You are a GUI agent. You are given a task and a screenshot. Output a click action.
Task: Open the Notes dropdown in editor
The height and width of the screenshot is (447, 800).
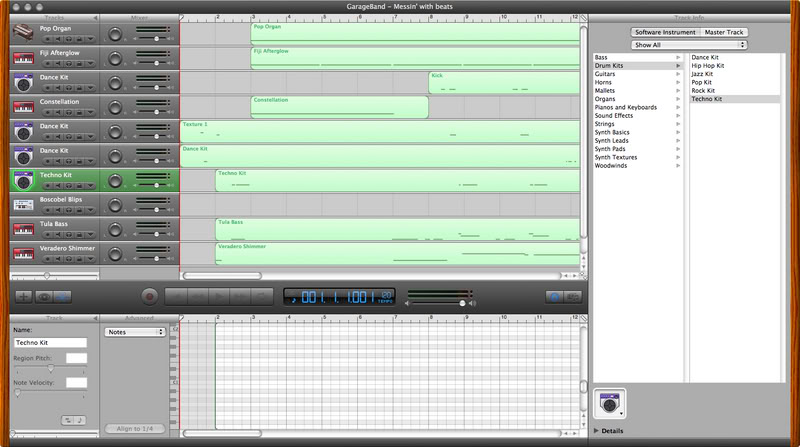(135, 332)
